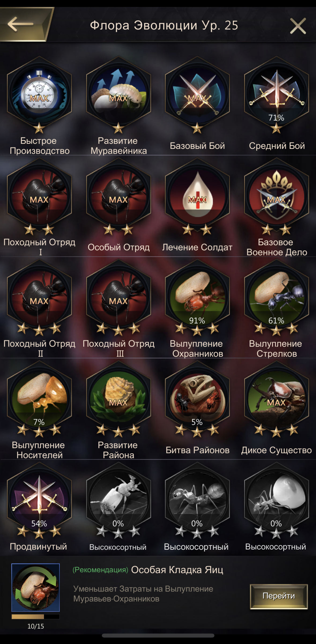Image resolution: width=316 pixels, height=644 pixels.
Task: Open Походный Отряд III icon
Action: click(x=118, y=296)
